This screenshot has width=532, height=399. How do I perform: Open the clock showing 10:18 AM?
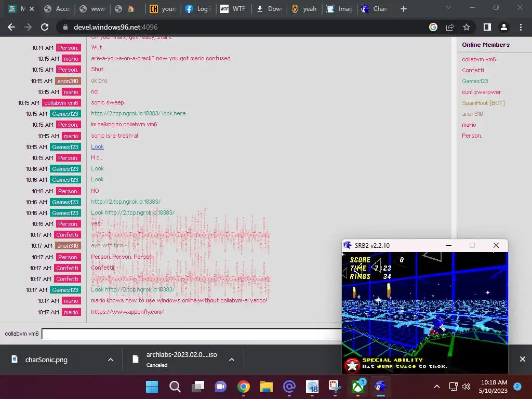coord(494,387)
